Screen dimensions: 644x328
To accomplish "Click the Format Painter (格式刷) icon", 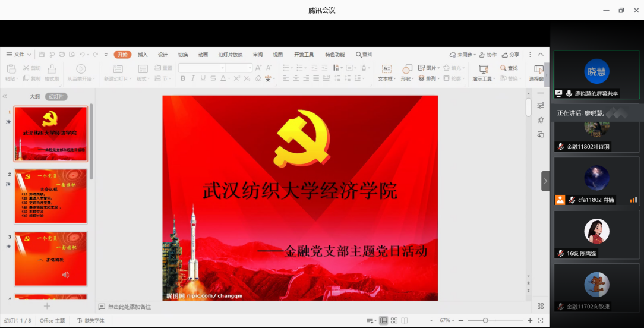I will (52, 73).
